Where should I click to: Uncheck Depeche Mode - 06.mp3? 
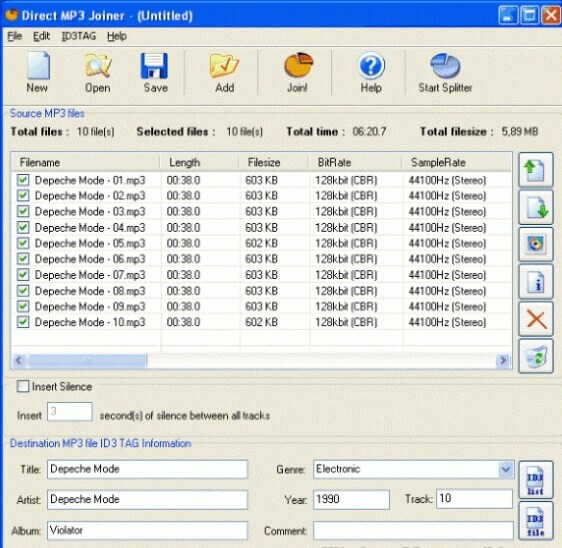click(x=23, y=259)
